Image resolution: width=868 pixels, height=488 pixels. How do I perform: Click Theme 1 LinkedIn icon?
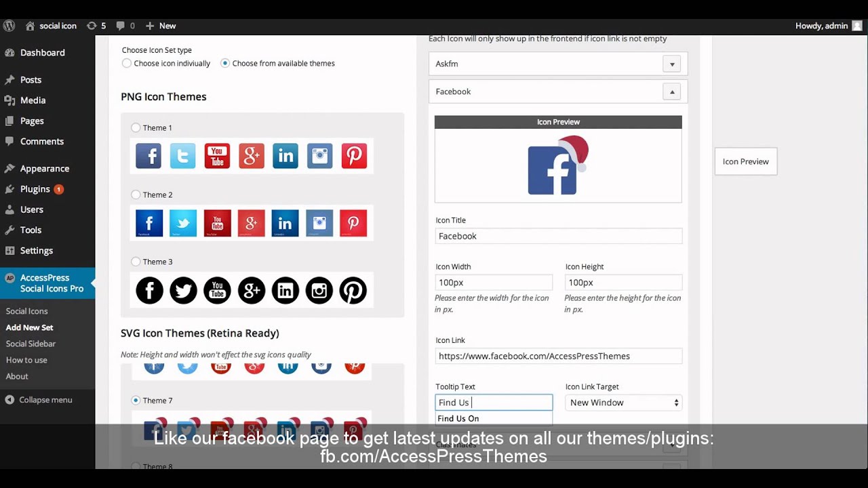coord(285,156)
